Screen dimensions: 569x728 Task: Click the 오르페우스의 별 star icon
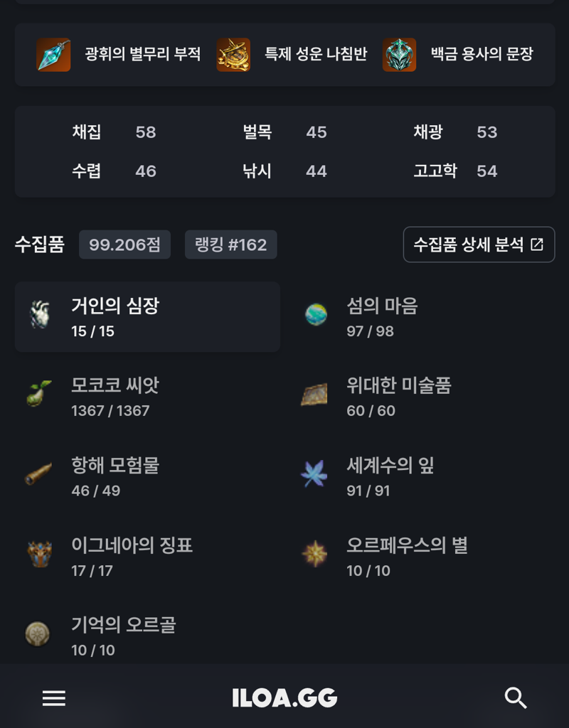pos(314,553)
